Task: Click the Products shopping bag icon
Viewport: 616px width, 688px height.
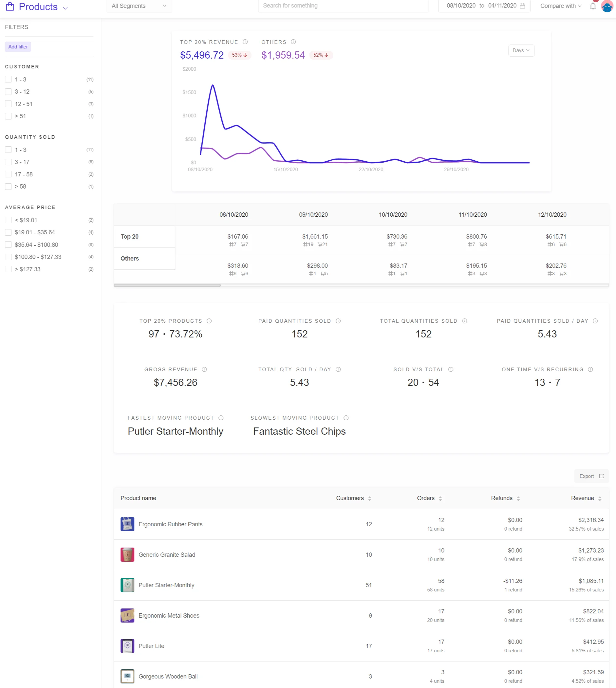Action: click(10, 7)
